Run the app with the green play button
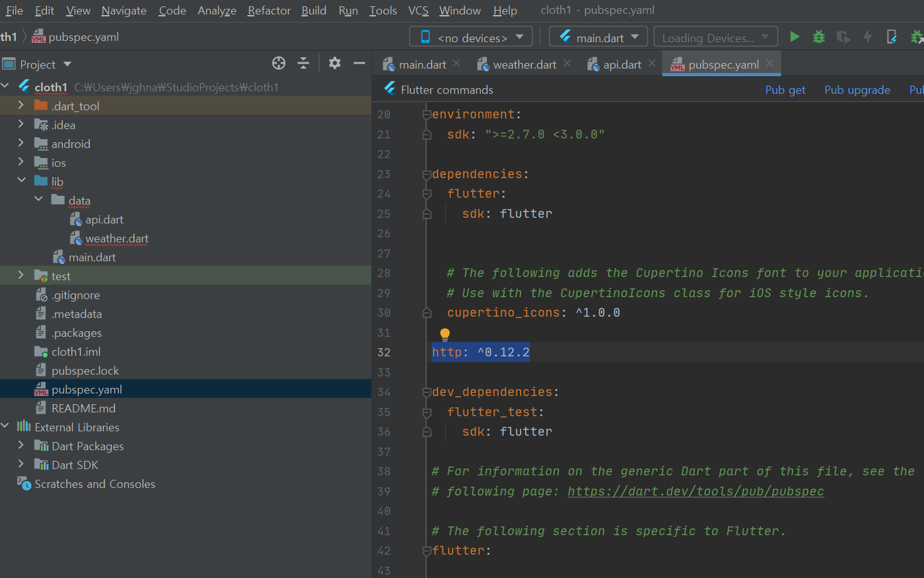Image resolution: width=924 pixels, height=578 pixels. [x=795, y=37]
